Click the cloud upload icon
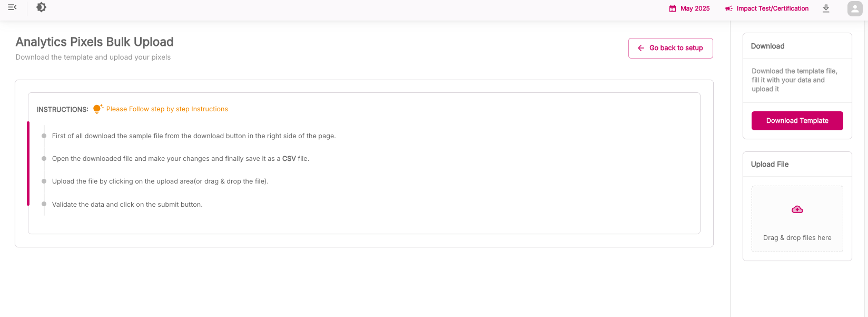The height and width of the screenshot is (317, 868). click(x=797, y=210)
